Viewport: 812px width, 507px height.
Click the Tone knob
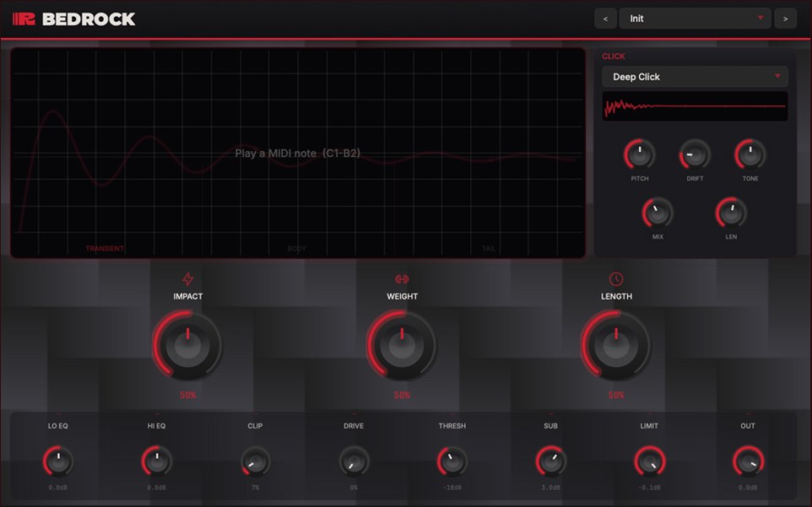pyautogui.click(x=750, y=154)
